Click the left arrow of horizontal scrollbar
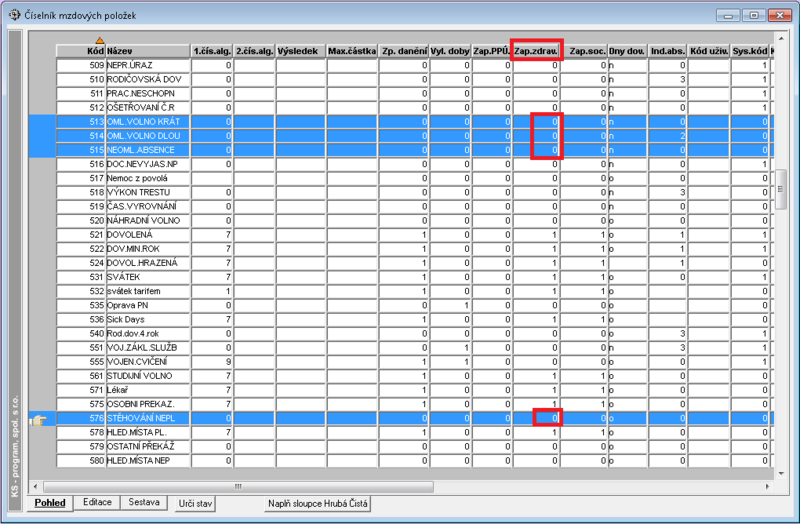 (x=35, y=486)
